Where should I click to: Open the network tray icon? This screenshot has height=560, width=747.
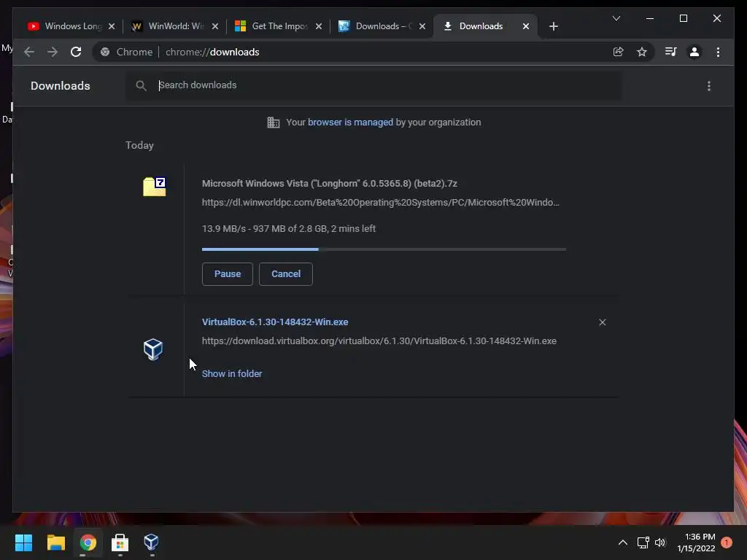tap(643, 542)
